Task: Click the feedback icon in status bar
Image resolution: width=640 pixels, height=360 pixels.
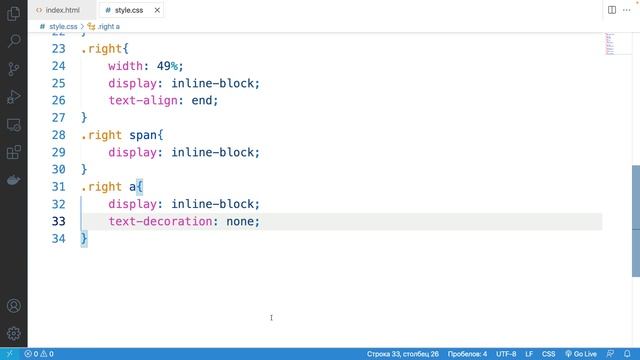Action: coord(610,354)
